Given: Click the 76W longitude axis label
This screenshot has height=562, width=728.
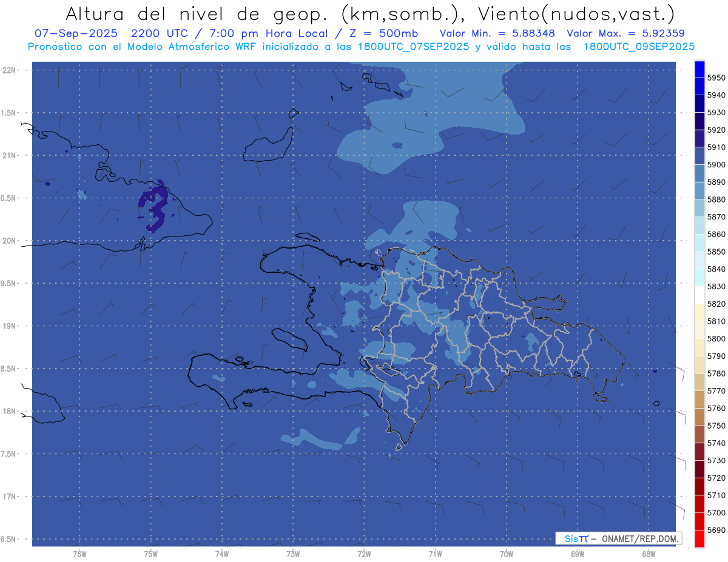Looking at the screenshot, I should click(x=79, y=554).
